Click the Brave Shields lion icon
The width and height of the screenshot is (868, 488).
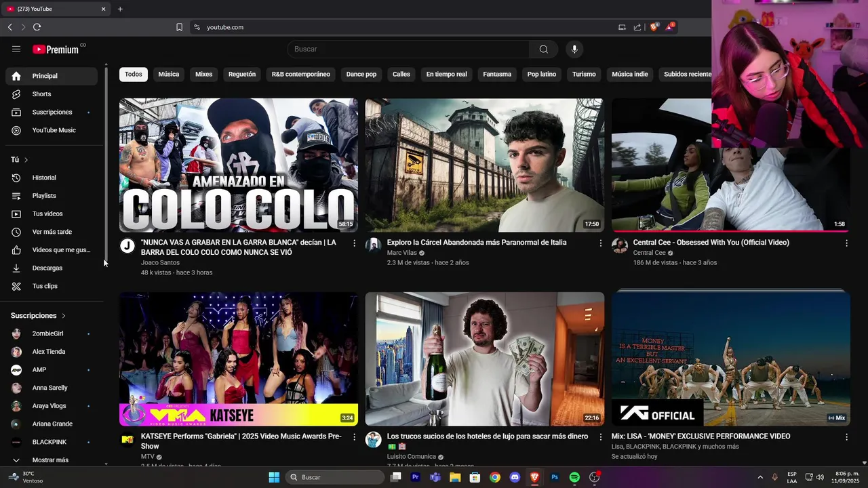[654, 27]
